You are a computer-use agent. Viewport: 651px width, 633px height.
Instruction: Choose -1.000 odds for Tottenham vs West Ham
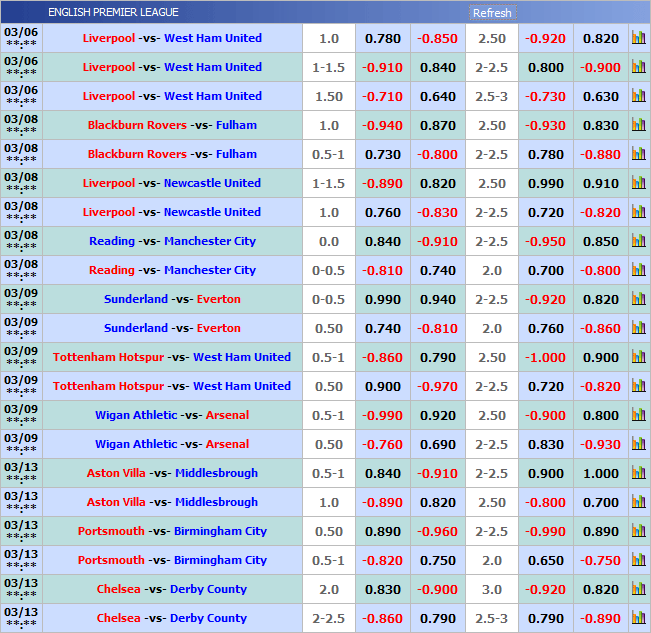[x=546, y=358]
